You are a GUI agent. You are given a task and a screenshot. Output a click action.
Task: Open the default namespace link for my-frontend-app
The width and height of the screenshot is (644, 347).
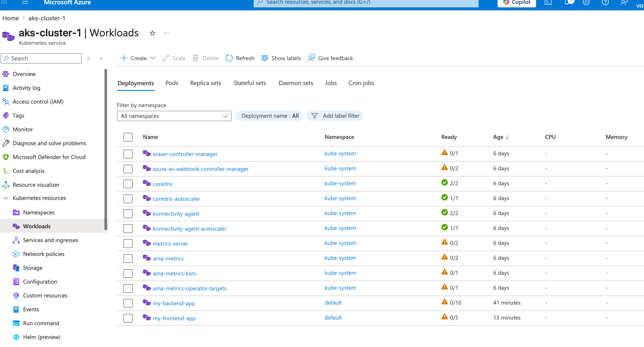tap(333, 318)
